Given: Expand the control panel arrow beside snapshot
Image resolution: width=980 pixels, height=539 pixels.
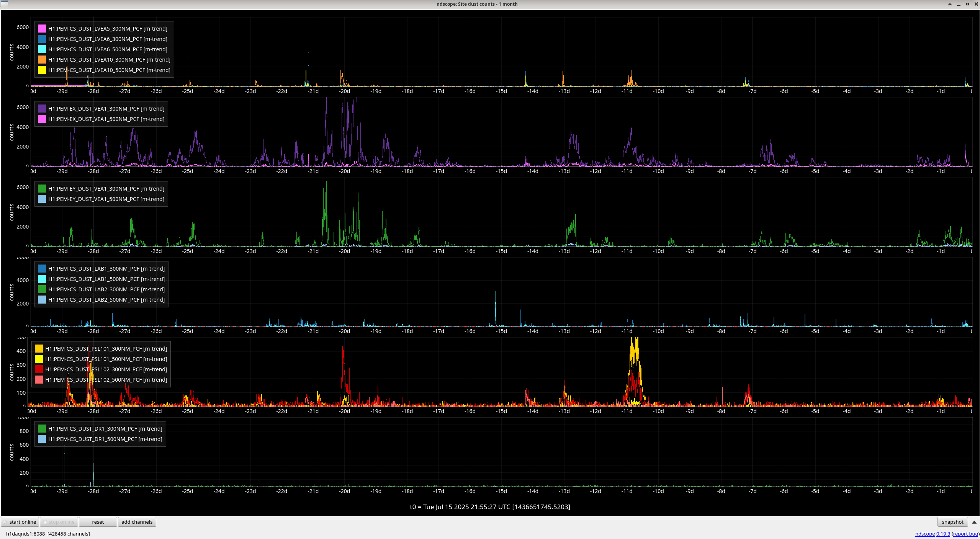Looking at the screenshot, I should [x=974, y=522].
